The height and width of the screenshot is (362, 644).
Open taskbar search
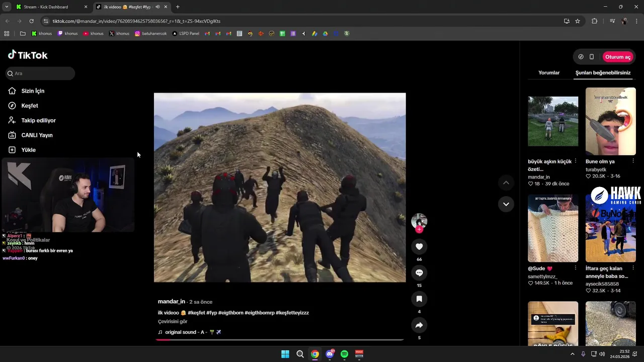(300, 354)
